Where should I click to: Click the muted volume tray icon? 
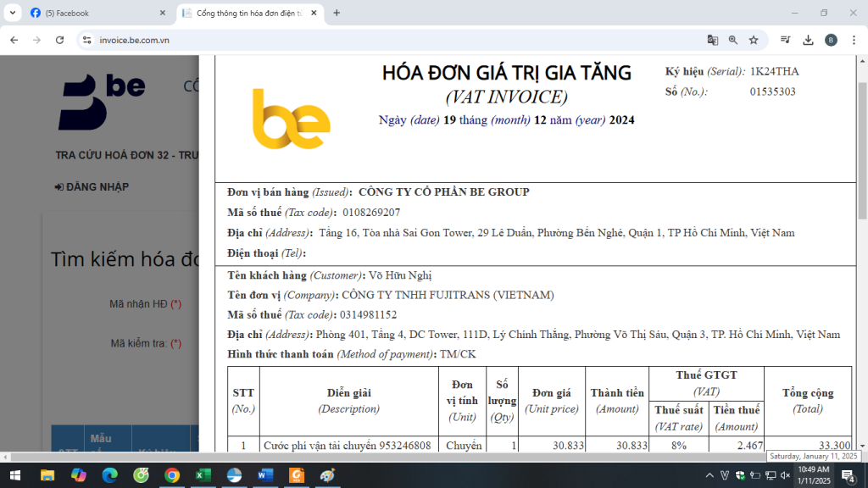[x=785, y=475]
